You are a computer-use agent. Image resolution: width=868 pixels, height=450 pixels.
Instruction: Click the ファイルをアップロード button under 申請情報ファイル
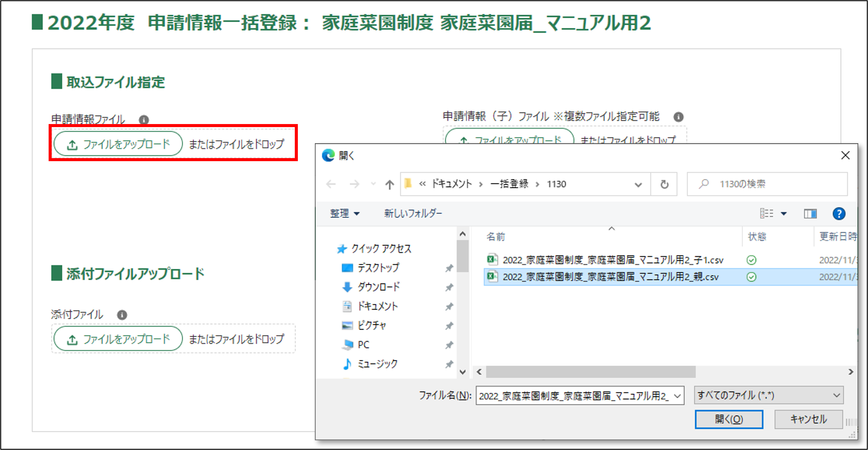(118, 144)
